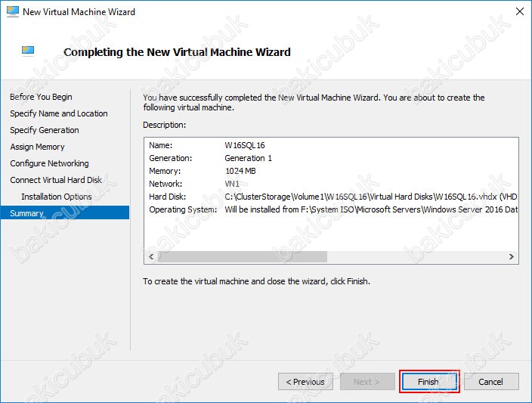Screen dimensions: 532x403
Task: Click the Completing the Wizard heading
Action: (177, 52)
